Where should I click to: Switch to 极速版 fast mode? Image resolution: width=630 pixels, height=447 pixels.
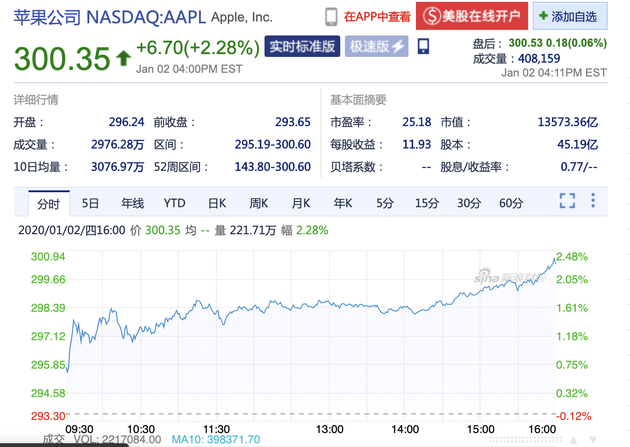click(x=377, y=47)
